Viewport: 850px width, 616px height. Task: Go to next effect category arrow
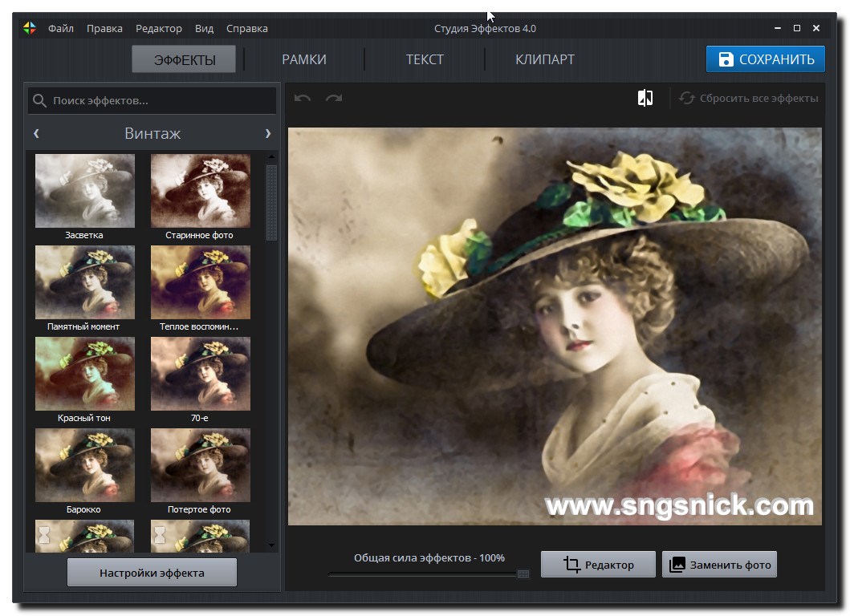268,133
